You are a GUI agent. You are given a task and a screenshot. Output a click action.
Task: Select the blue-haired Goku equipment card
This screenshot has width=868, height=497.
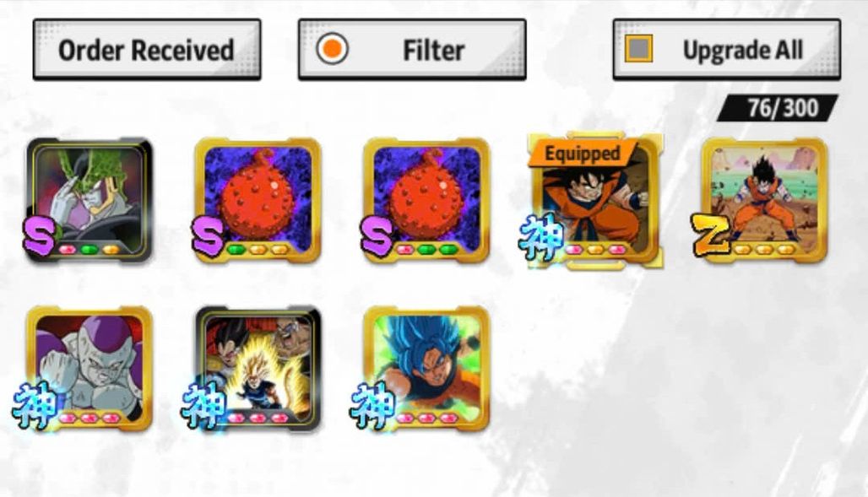426,368
